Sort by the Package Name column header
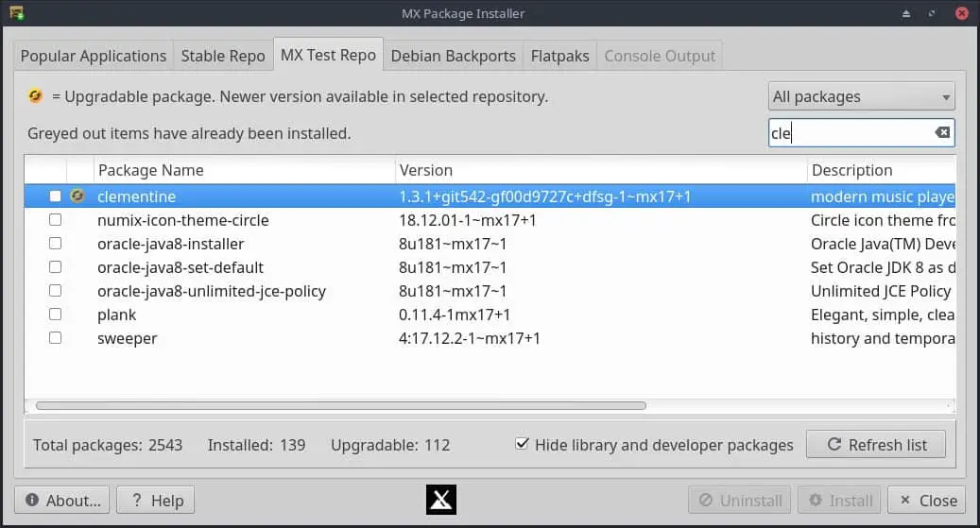Screen dimensions: 980x528 click(245, 170)
